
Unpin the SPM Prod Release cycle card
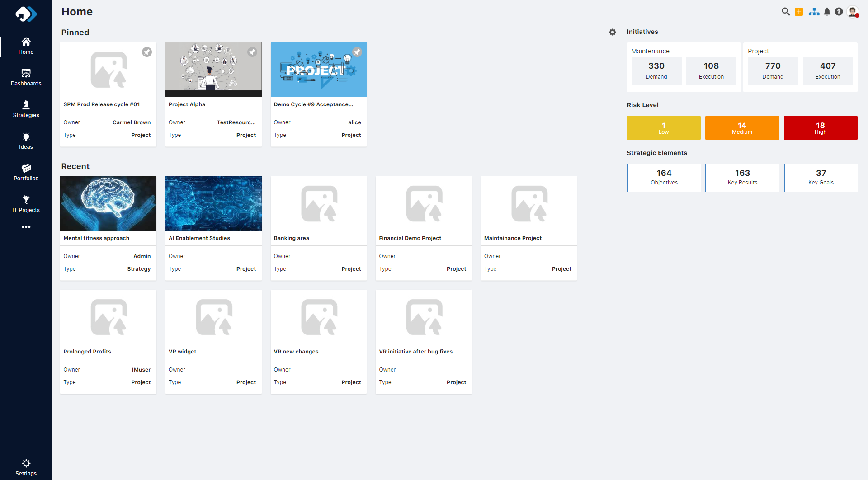[147, 52]
